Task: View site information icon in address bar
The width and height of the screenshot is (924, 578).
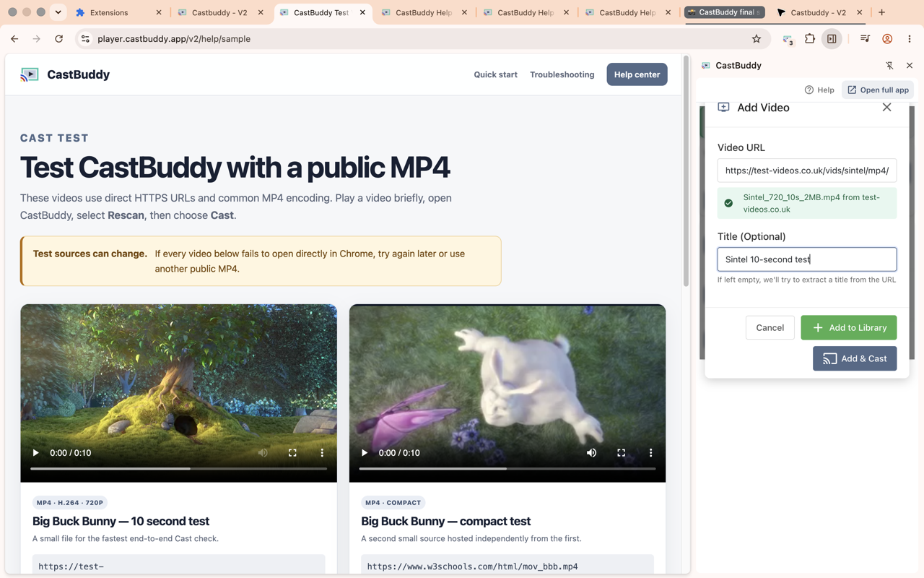Action: tap(85, 39)
